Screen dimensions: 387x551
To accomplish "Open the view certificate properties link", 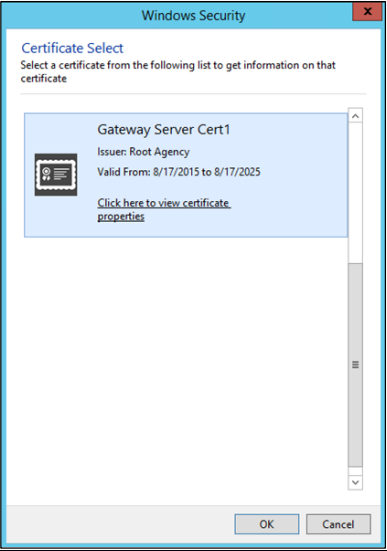I will coord(164,209).
